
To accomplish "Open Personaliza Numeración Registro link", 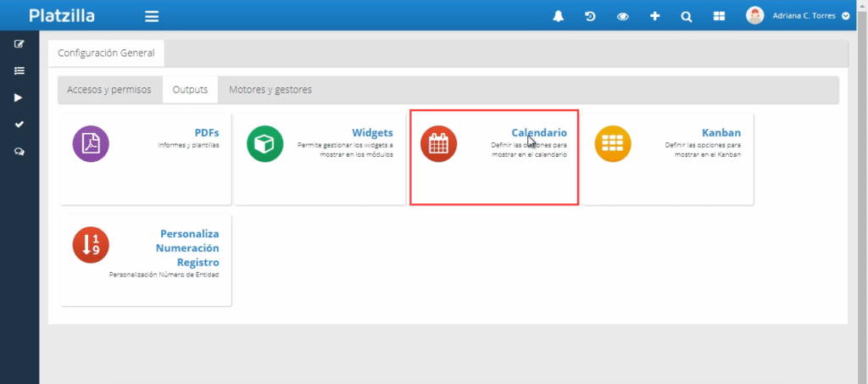I will (x=187, y=248).
